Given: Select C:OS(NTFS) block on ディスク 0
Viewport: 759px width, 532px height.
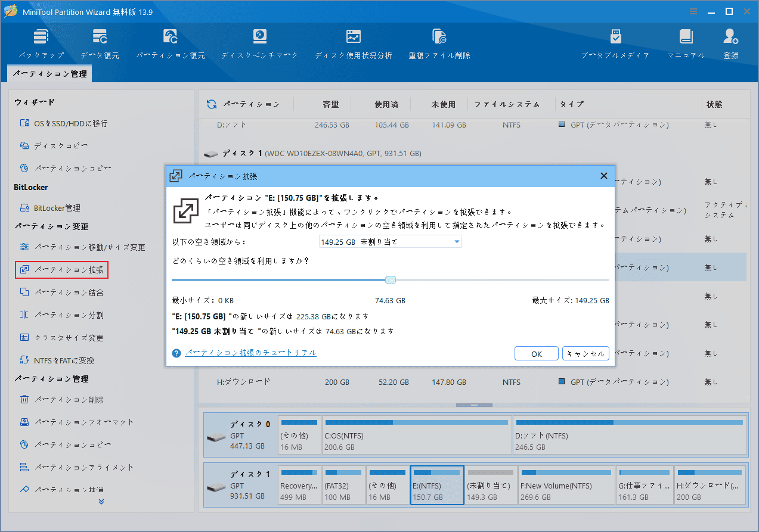Looking at the screenshot, I should click(416, 434).
